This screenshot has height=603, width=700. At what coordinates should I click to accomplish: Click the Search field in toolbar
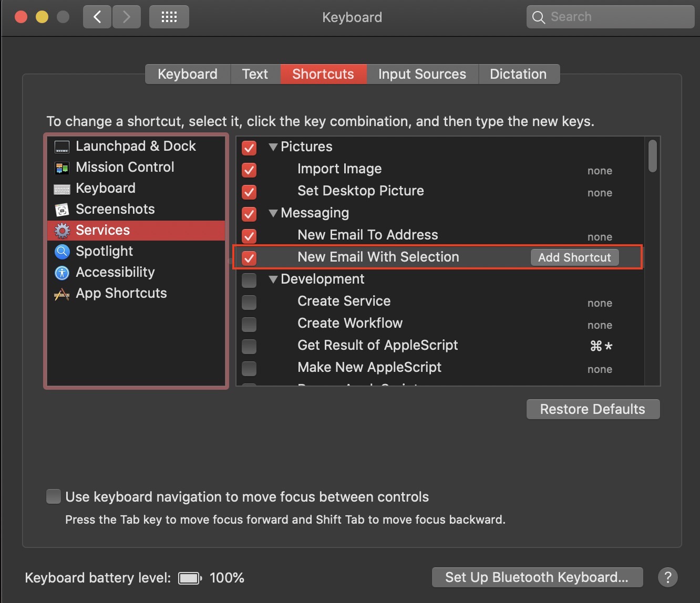[x=610, y=17]
